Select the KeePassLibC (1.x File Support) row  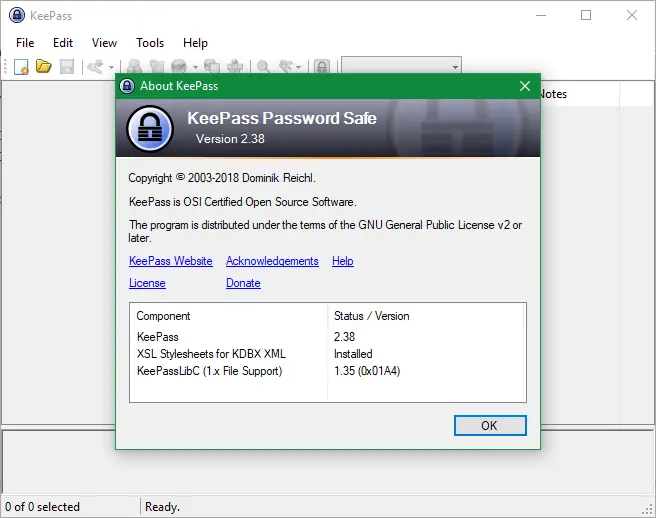(x=327, y=371)
